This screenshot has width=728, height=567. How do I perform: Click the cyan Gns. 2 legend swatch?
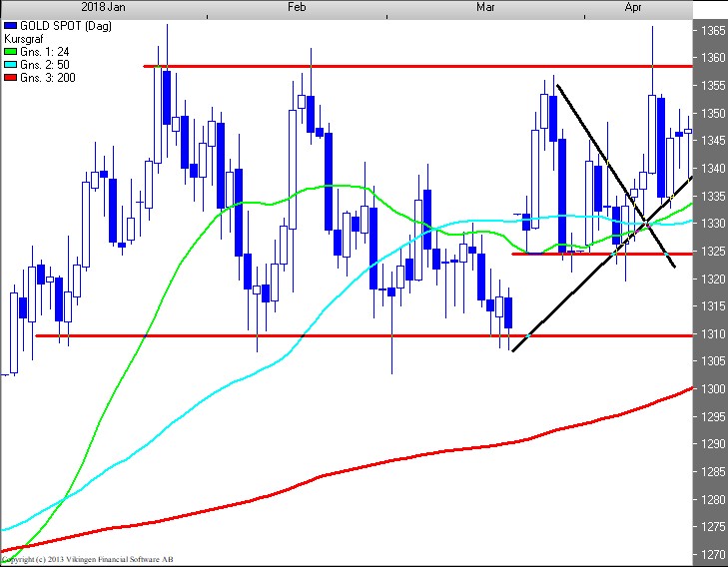click(x=10, y=65)
